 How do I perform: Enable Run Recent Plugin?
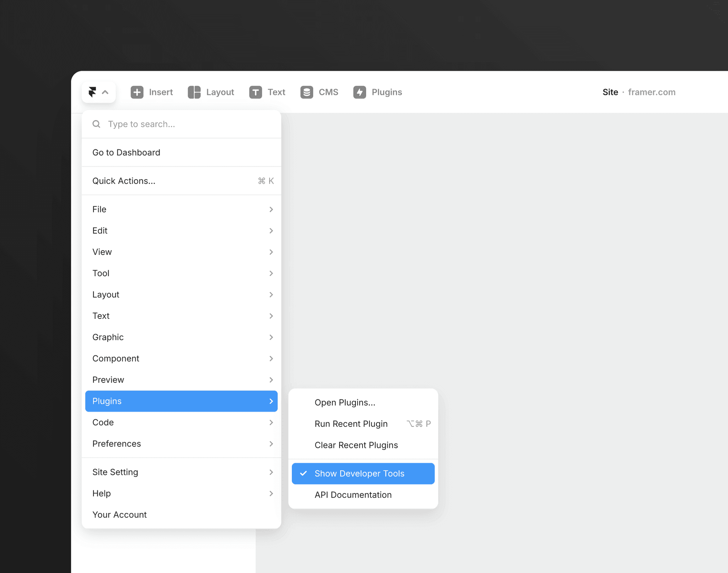point(351,423)
